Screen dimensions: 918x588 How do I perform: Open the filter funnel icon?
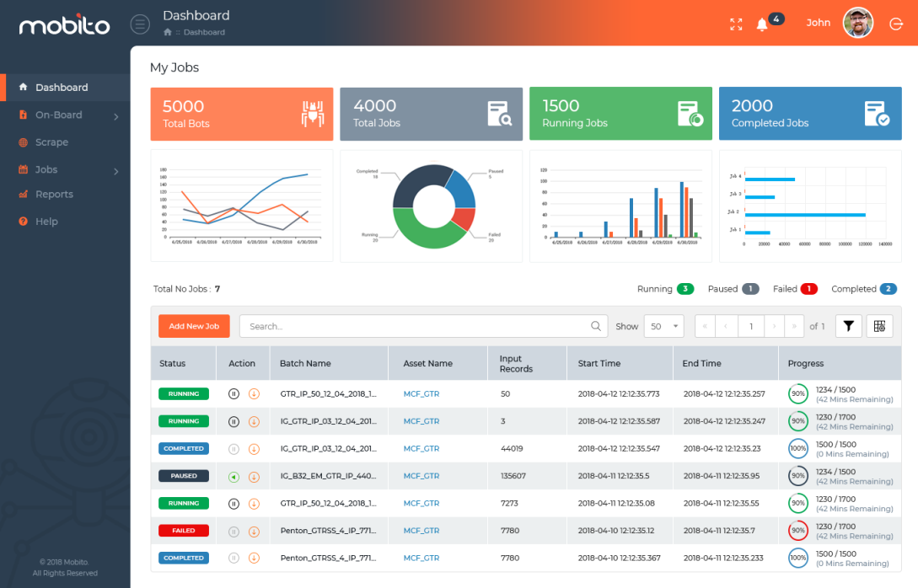coord(848,326)
